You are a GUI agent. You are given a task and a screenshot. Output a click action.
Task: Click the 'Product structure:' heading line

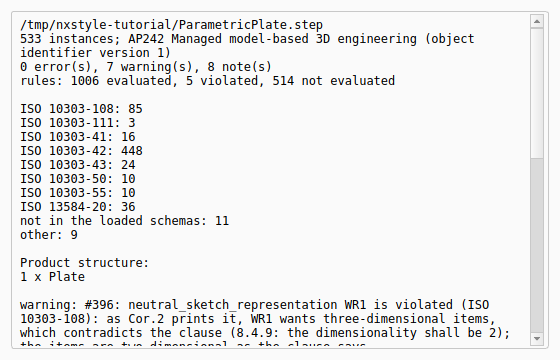coord(84,262)
